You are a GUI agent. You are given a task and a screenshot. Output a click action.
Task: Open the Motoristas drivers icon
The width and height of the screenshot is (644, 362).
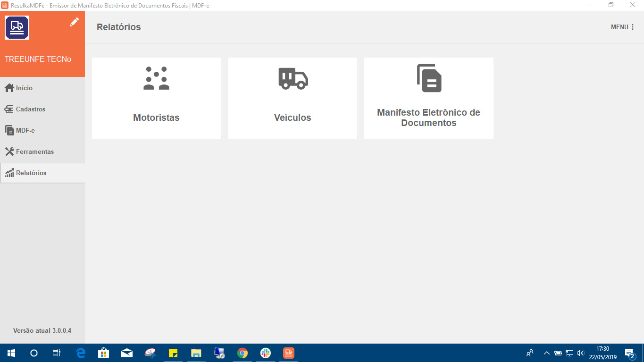156,78
